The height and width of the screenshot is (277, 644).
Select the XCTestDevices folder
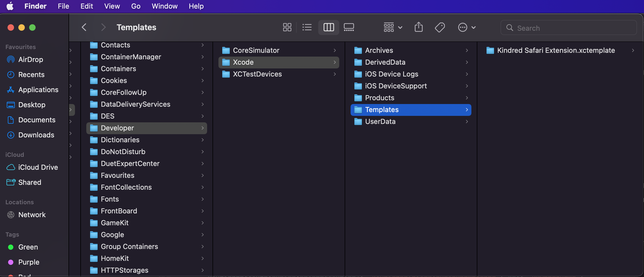pos(279,74)
